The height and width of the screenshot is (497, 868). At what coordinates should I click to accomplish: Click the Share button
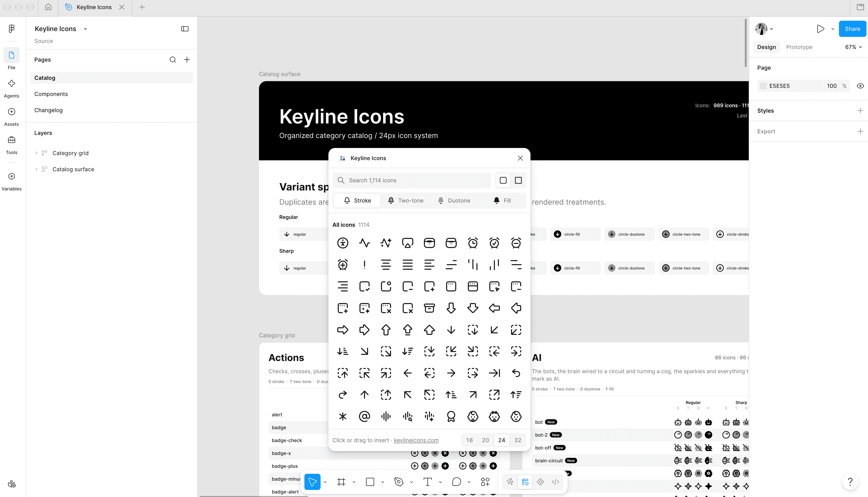852,29
